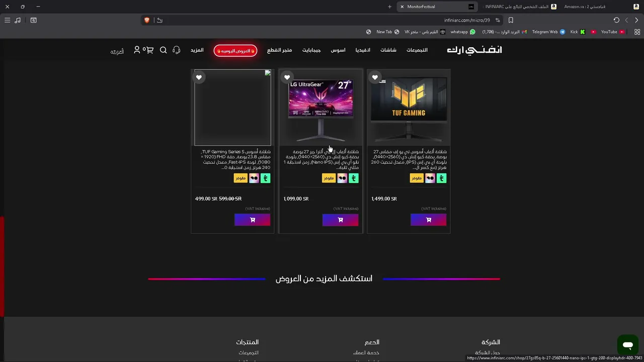The height and width of the screenshot is (362, 644).
Task: Favorite the LG UltraGear 27 monitor heart icon
Action: point(287,77)
